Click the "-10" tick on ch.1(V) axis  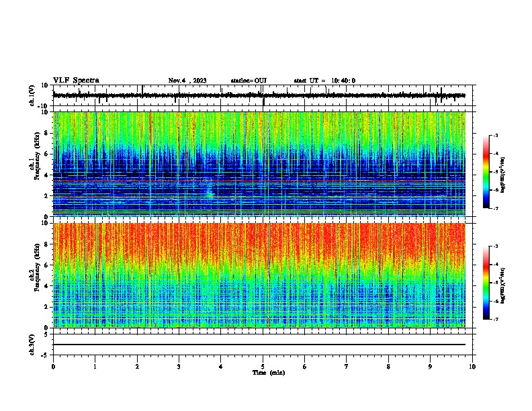tap(44, 106)
